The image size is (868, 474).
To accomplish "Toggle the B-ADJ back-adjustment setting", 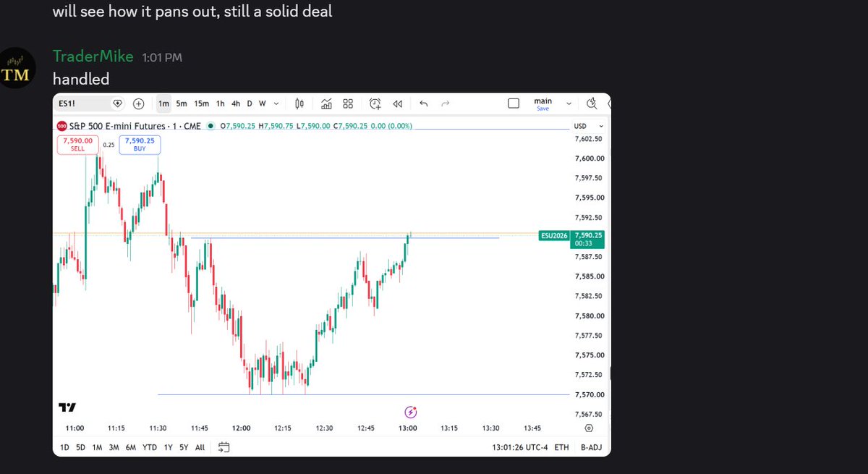I will pyautogui.click(x=590, y=447).
